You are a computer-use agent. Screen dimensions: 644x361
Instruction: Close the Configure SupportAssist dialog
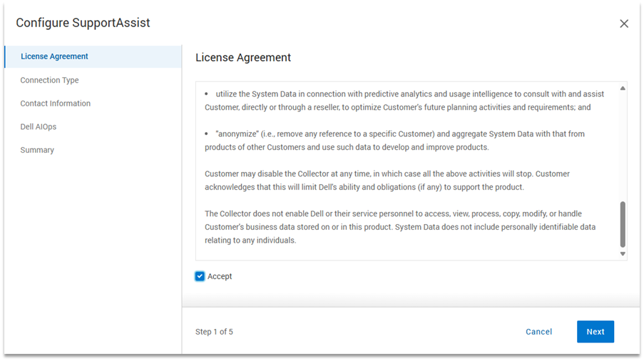[x=624, y=24]
